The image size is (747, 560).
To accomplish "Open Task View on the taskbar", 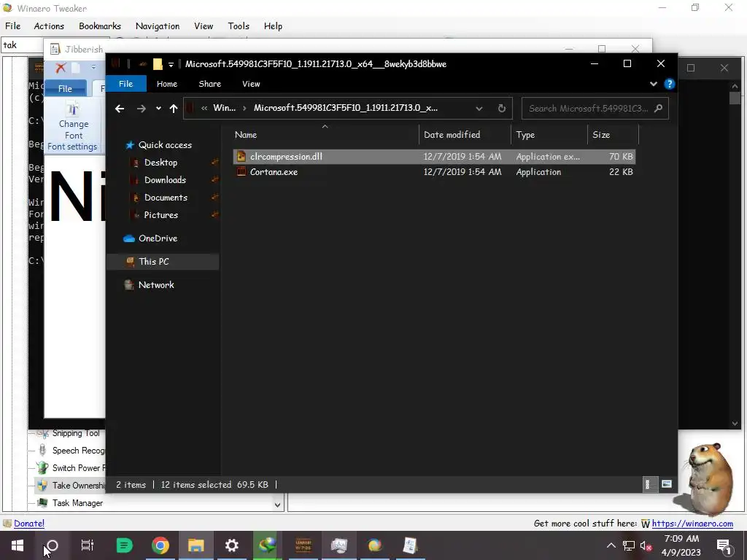I will tap(88, 545).
